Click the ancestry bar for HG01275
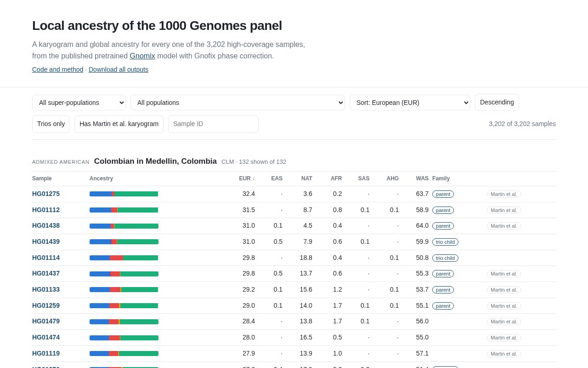 coord(124,194)
